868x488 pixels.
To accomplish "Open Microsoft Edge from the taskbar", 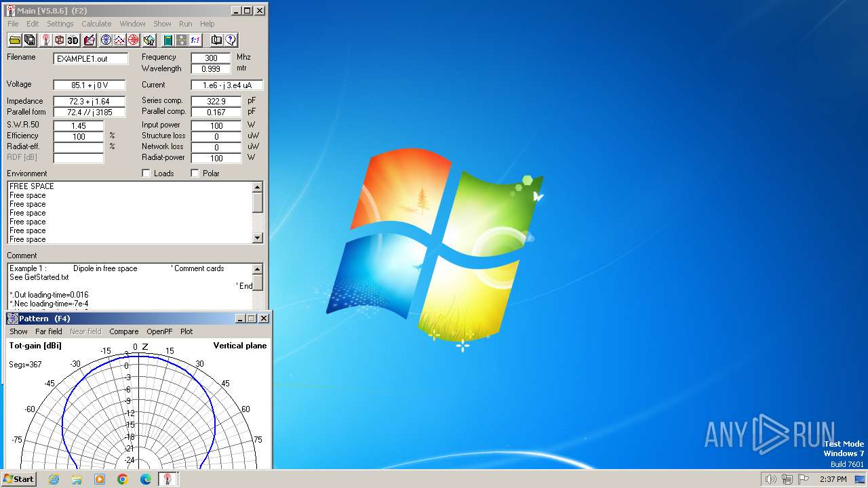I will coord(146,479).
